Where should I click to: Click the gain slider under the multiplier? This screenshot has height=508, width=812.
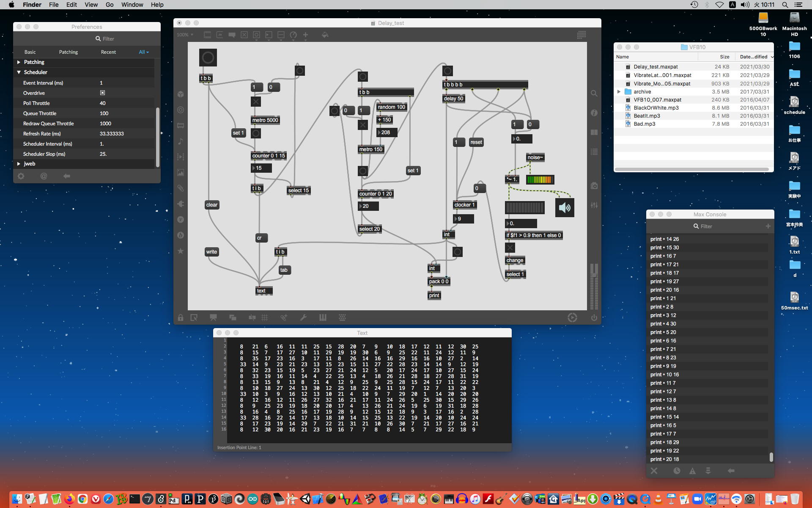(524, 207)
